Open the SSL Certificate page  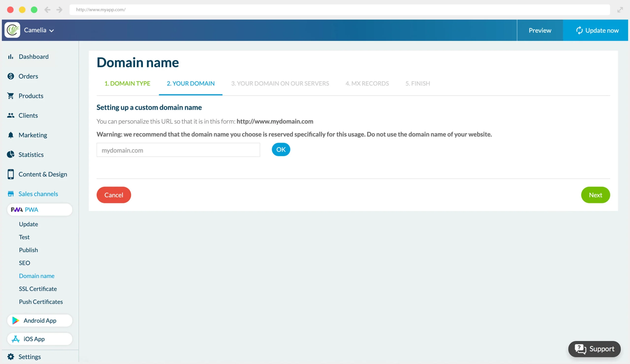point(38,289)
